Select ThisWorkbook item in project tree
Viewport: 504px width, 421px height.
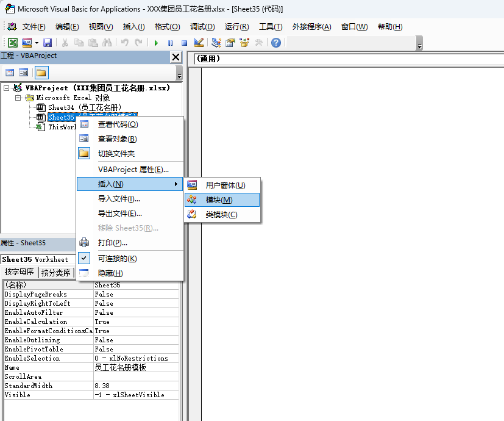pyautogui.click(x=62, y=127)
